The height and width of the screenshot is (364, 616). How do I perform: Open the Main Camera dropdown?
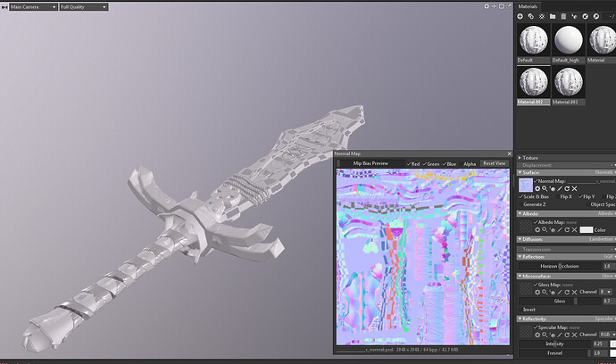tap(33, 6)
